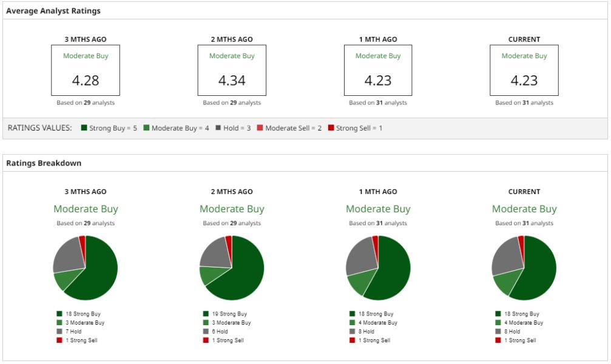Screen dimensions: 611x364
Task: Click the Moderate Buy = 4 green legend swatch
Action: (146, 127)
